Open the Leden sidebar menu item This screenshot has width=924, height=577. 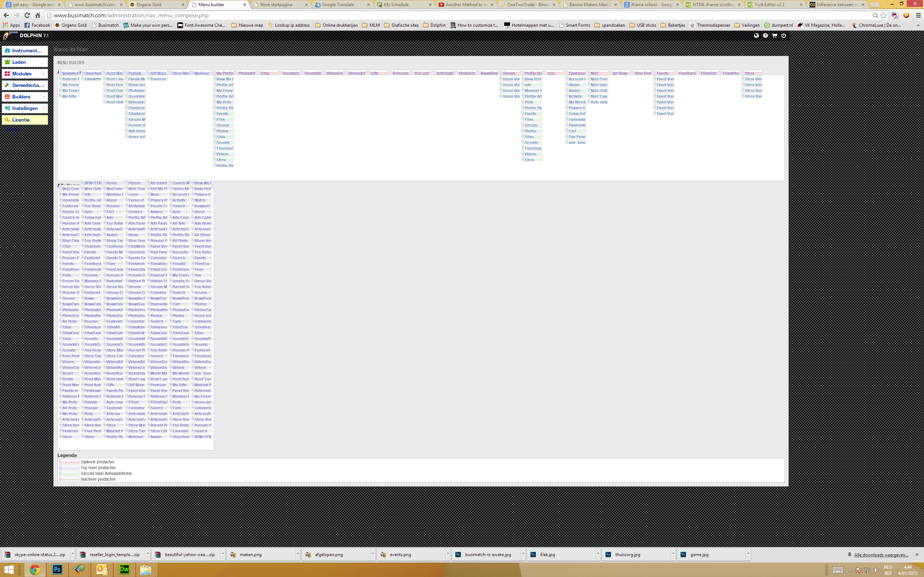(x=25, y=62)
